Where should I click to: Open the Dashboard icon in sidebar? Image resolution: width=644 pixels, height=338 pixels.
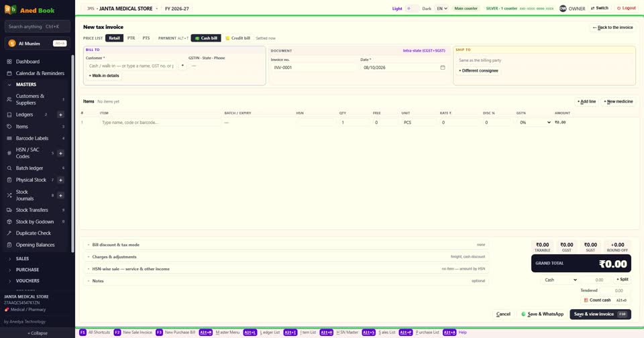tap(9, 62)
